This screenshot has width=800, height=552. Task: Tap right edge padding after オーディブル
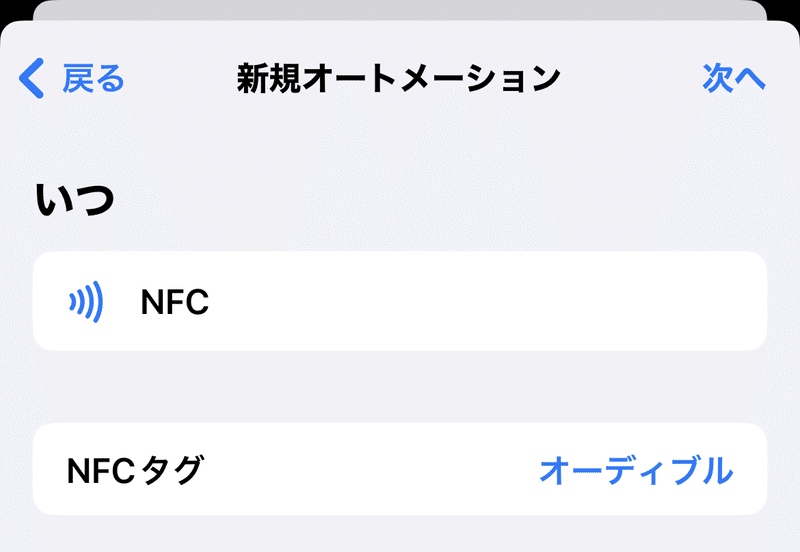click(x=750, y=470)
